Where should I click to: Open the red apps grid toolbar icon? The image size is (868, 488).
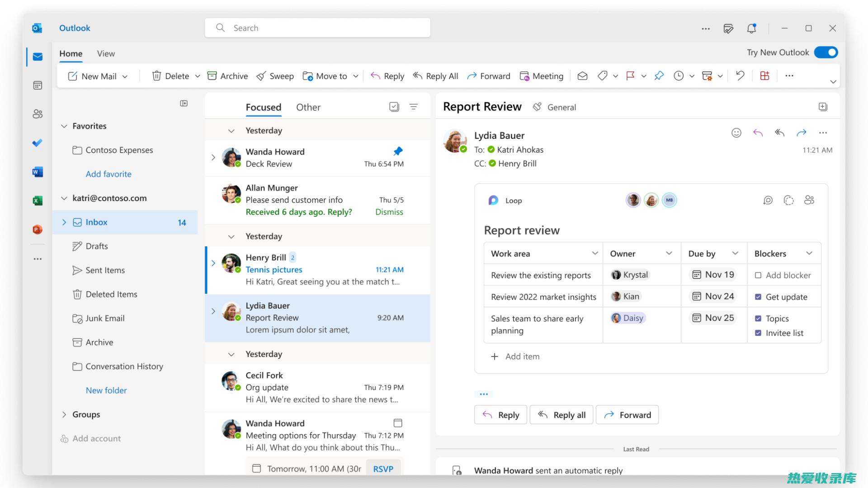[764, 76]
